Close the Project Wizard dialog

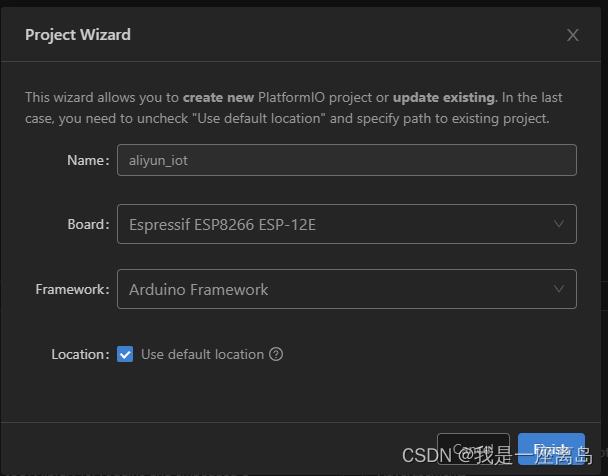pos(572,35)
